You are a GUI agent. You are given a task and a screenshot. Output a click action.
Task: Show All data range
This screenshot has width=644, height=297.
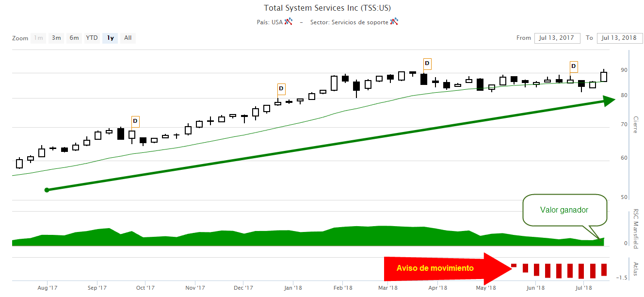click(x=128, y=38)
